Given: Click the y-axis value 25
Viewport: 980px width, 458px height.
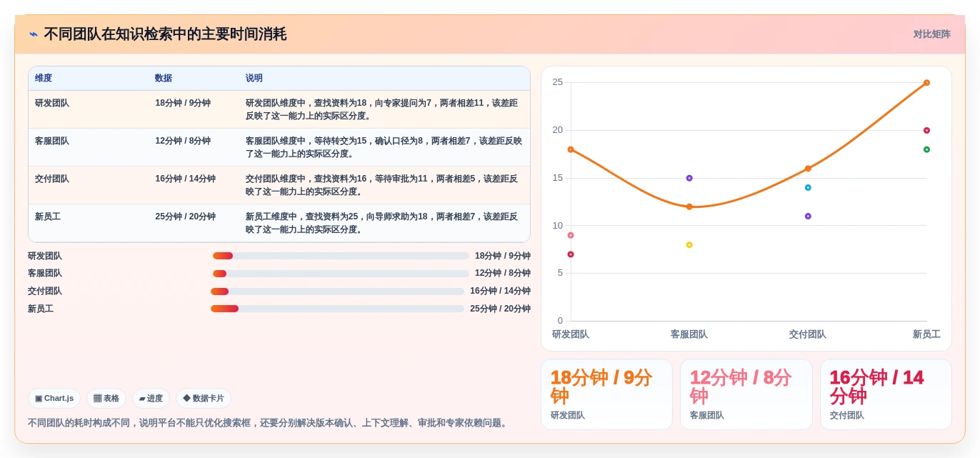Looking at the screenshot, I should point(557,82).
